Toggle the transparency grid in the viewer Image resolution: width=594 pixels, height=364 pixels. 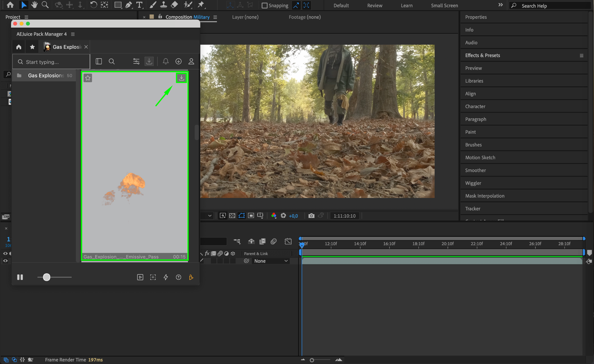(232, 216)
